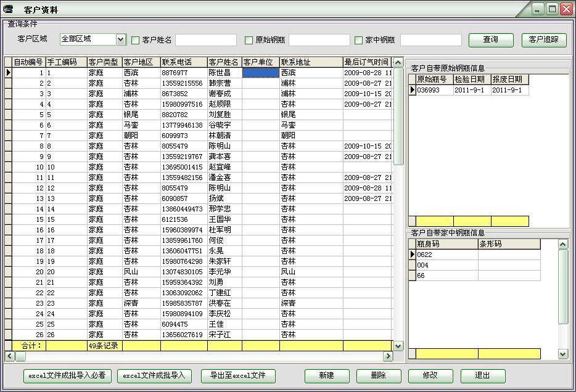Enable the 客户姓名 checkbox
Screen dimensions: 576x392
(x=135, y=40)
